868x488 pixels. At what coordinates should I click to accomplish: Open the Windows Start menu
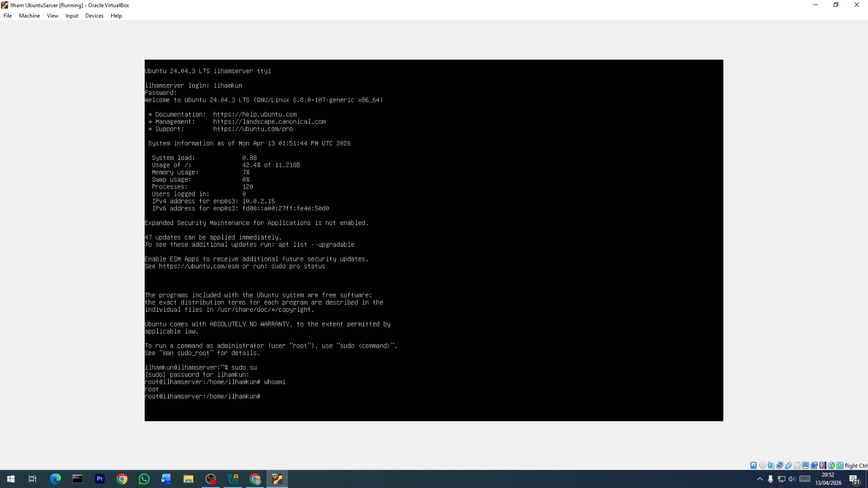11,479
